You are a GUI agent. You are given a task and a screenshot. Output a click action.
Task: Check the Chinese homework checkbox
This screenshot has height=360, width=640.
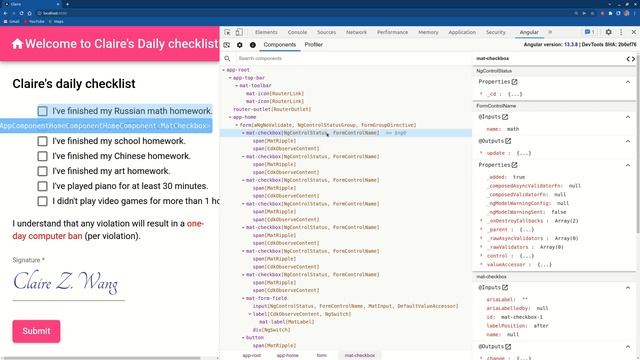point(42,156)
